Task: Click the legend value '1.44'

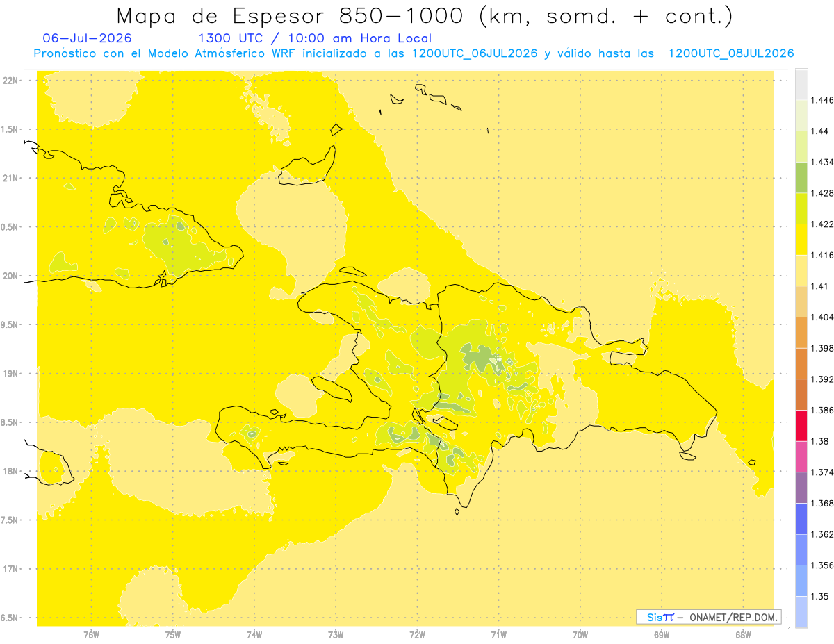Action: point(821,131)
